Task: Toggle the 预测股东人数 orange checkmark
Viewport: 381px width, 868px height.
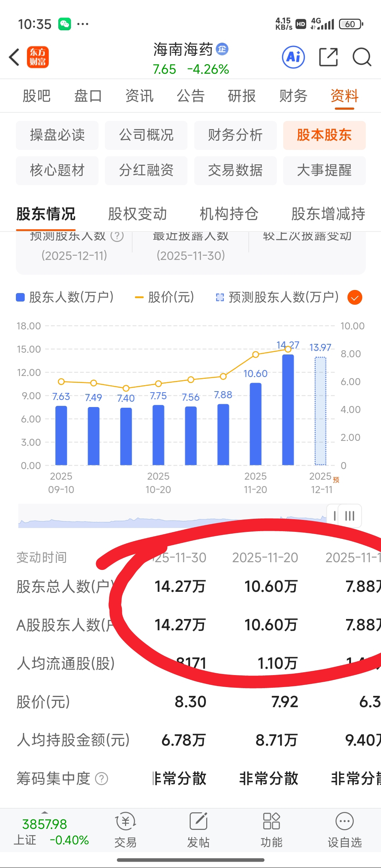Action: (355, 297)
